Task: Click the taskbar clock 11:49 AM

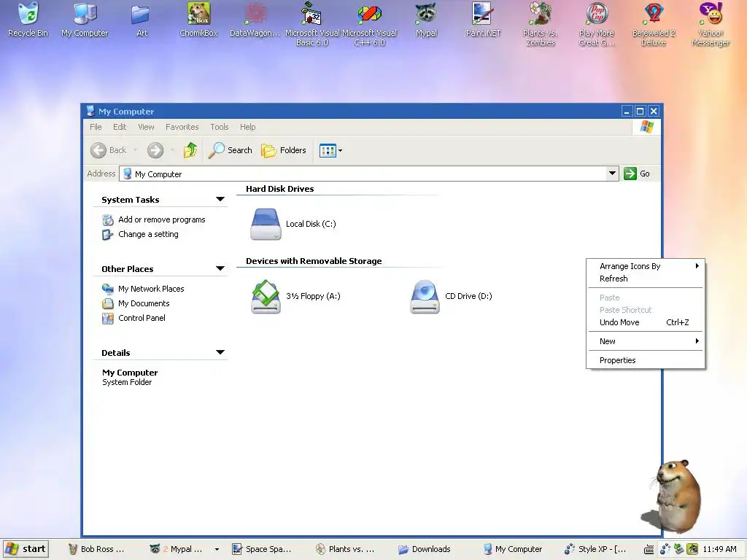Action: (x=719, y=549)
